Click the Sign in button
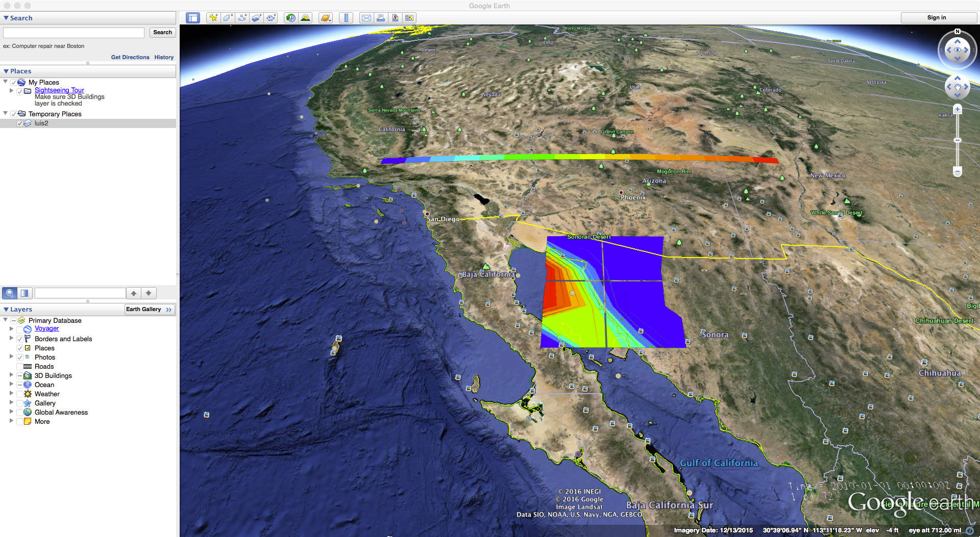 (x=936, y=17)
